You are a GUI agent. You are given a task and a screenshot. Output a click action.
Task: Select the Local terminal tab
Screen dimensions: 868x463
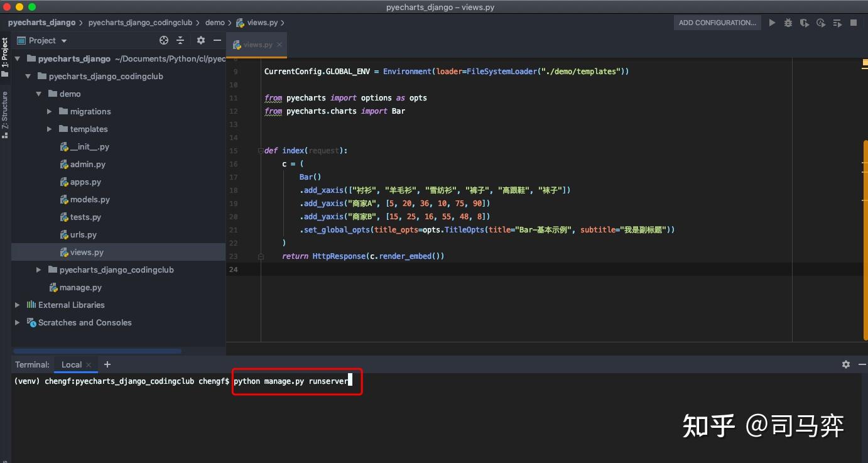[x=71, y=364]
